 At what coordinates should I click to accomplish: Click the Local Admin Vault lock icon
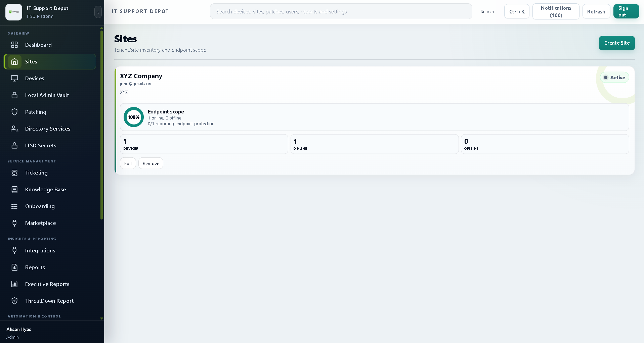pyautogui.click(x=14, y=95)
